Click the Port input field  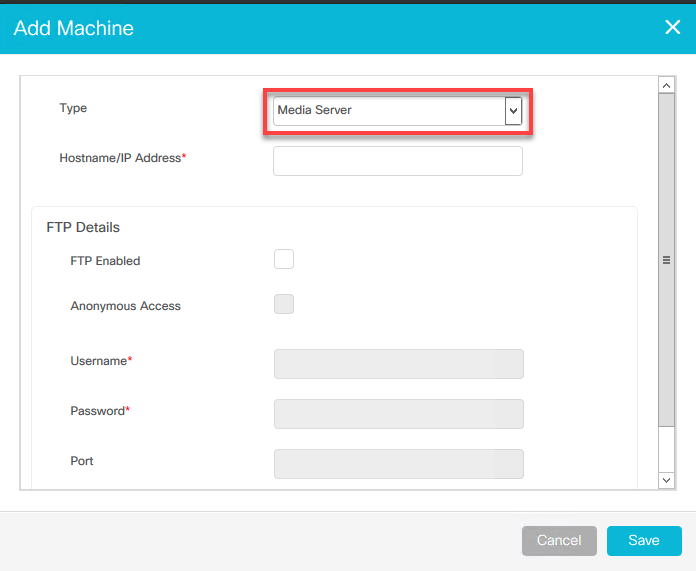click(x=399, y=464)
